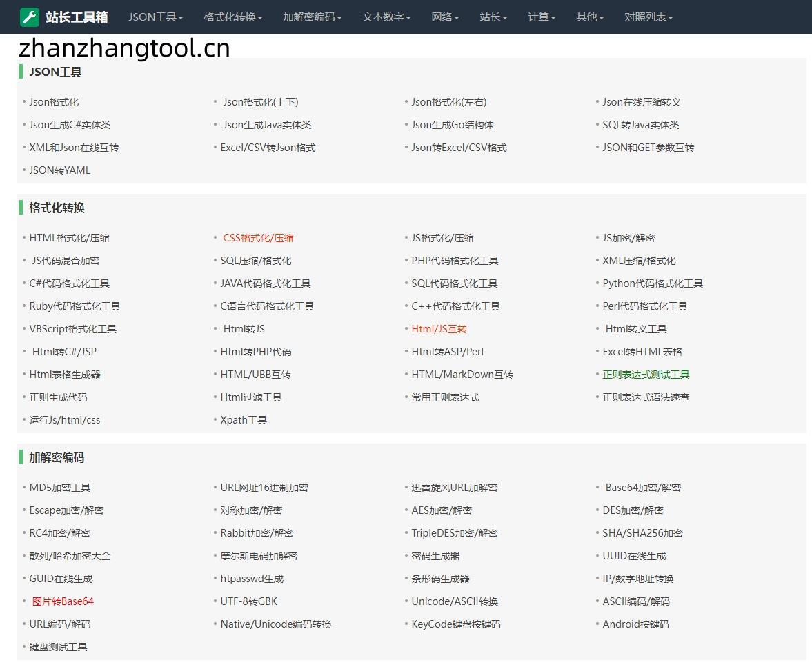Open the 对照列表 dropdown menu
This screenshot has height=667, width=812.
tap(649, 17)
